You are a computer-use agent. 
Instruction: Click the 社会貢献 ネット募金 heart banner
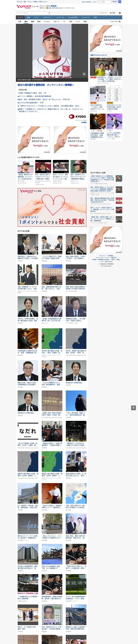tap(52, 207)
